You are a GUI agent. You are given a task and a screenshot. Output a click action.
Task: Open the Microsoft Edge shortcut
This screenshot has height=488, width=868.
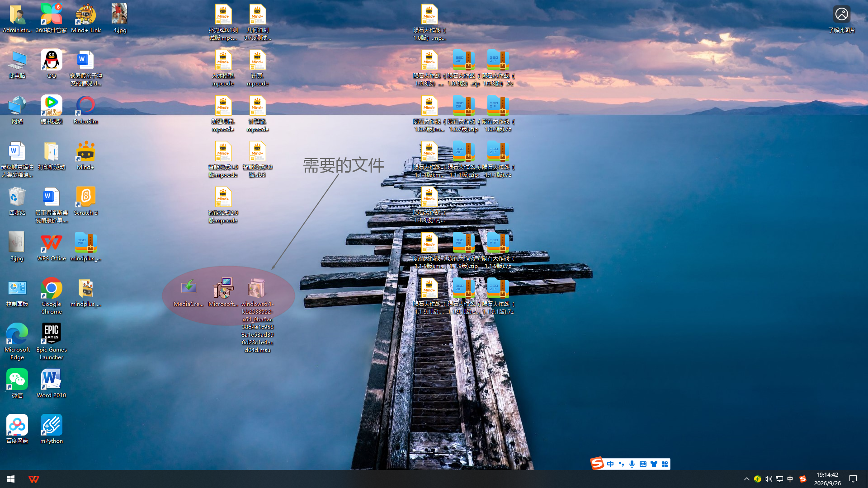coord(17,342)
